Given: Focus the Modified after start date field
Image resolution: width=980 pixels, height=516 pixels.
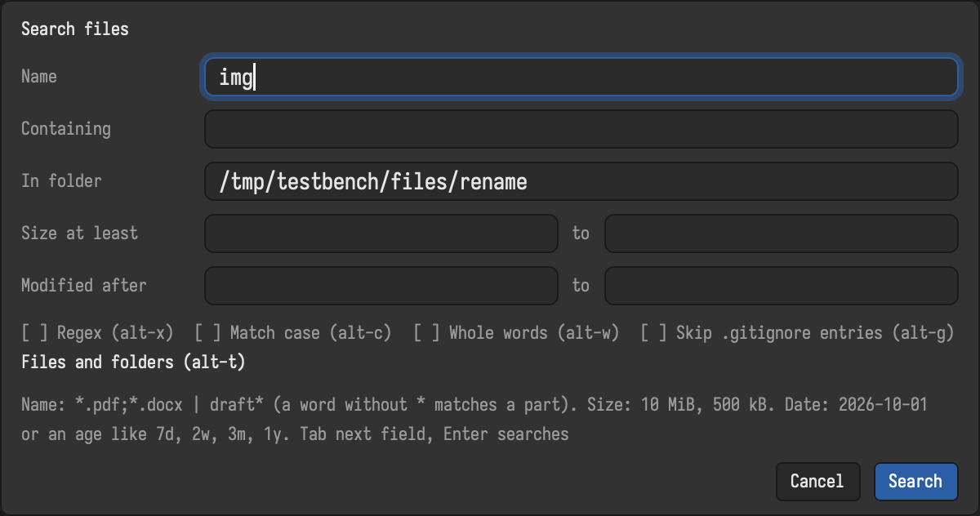Looking at the screenshot, I should click(381, 286).
